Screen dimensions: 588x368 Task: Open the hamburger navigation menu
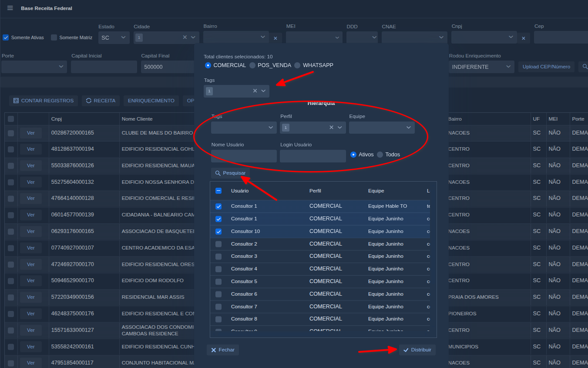10,8
